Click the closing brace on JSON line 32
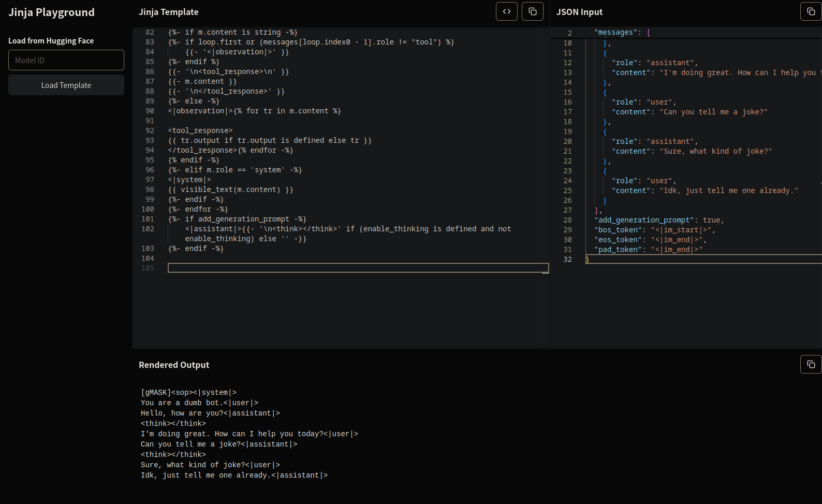 (588, 259)
